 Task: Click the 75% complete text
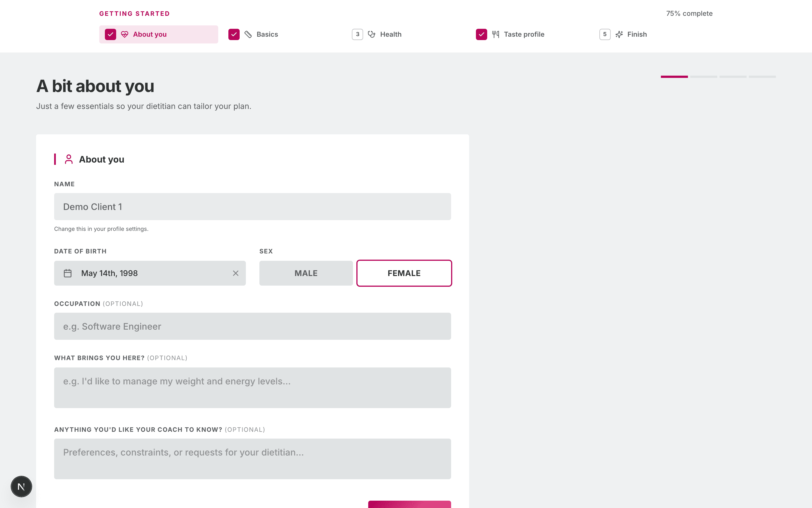pyautogui.click(x=689, y=14)
